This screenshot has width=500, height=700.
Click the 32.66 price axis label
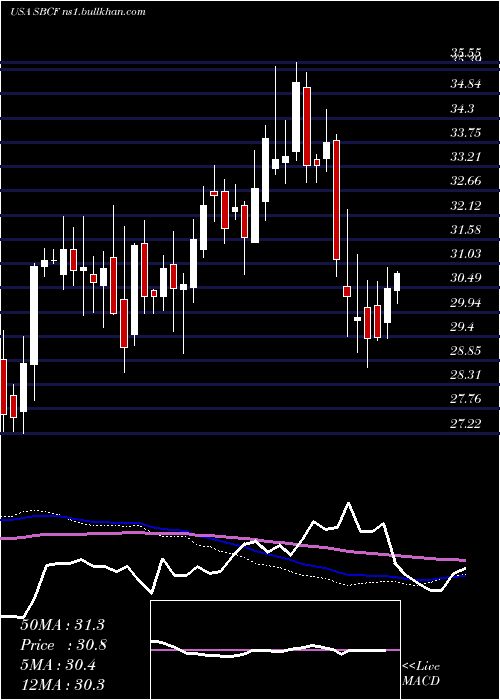(x=466, y=181)
